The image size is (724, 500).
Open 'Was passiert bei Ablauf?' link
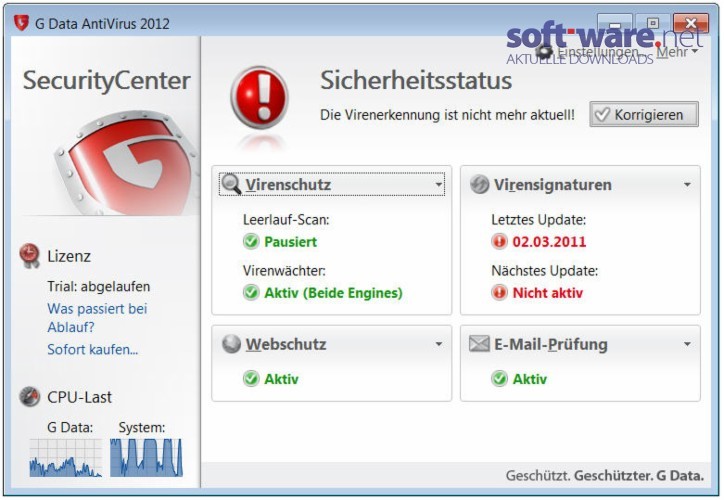pyautogui.click(x=97, y=318)
